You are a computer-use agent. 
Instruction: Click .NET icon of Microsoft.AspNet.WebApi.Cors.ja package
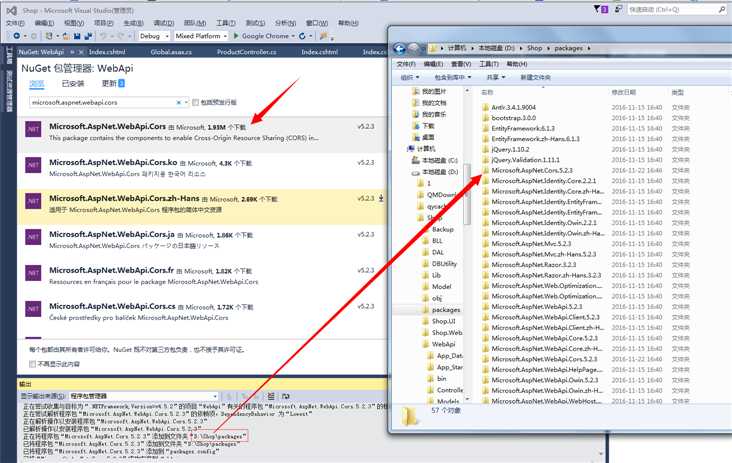click(x=33, y=237)
